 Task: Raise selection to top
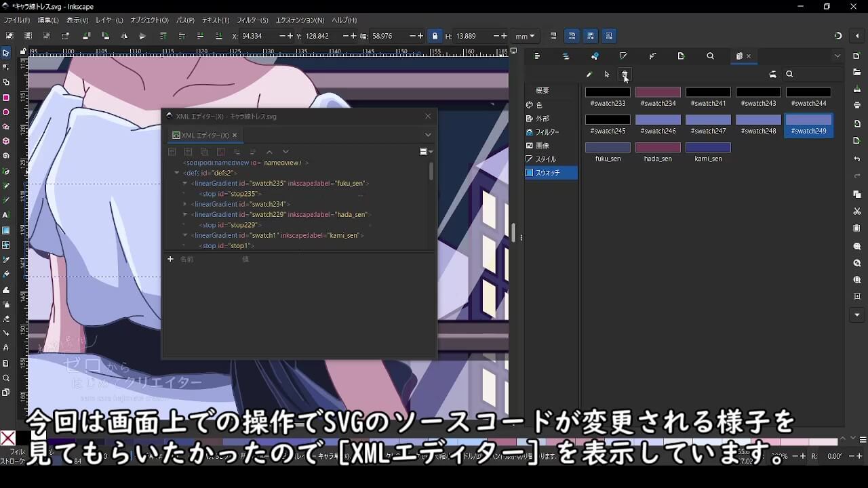tap(163, 36)
